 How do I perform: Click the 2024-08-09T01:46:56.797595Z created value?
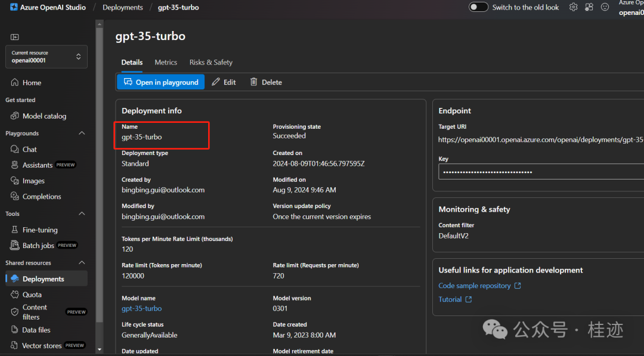click(x=318, y=163)
